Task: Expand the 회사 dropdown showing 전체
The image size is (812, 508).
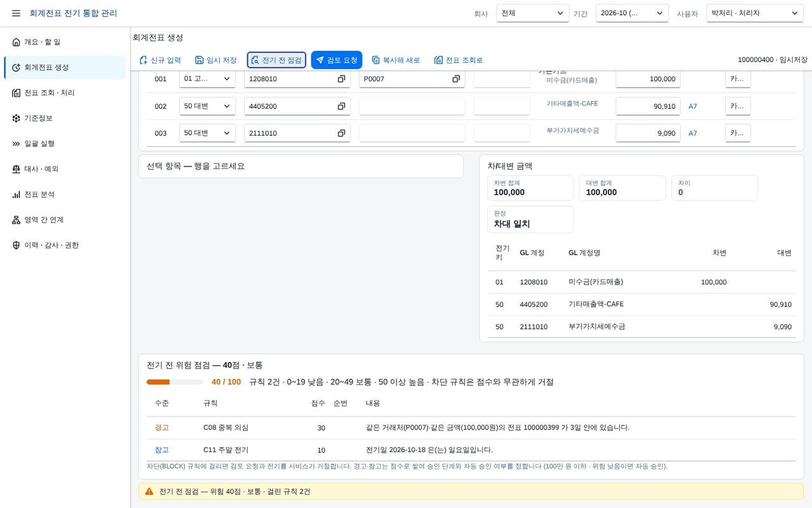Action: pos(532,13)
